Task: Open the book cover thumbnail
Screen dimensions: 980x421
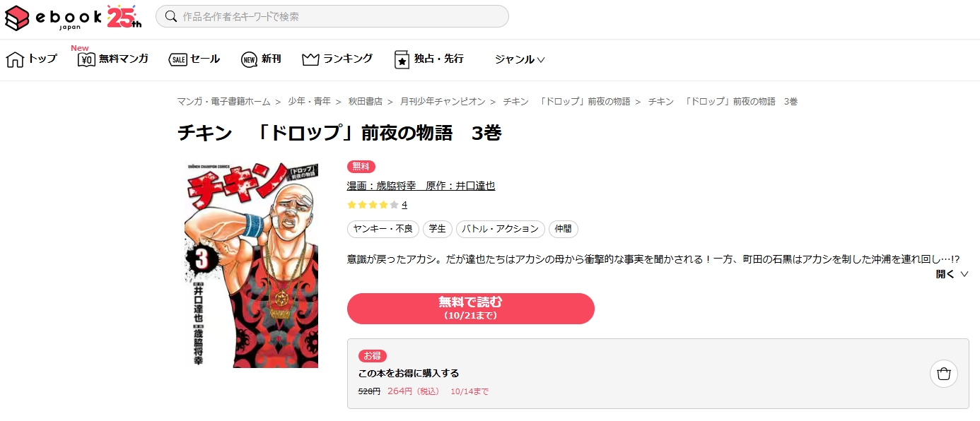Action: (x=251, y=264)
